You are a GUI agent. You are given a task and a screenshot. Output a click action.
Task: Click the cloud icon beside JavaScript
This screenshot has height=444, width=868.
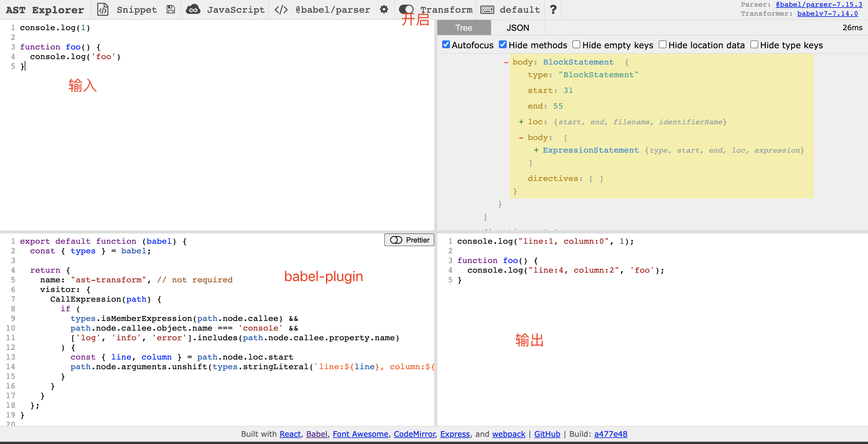[193, 9]
